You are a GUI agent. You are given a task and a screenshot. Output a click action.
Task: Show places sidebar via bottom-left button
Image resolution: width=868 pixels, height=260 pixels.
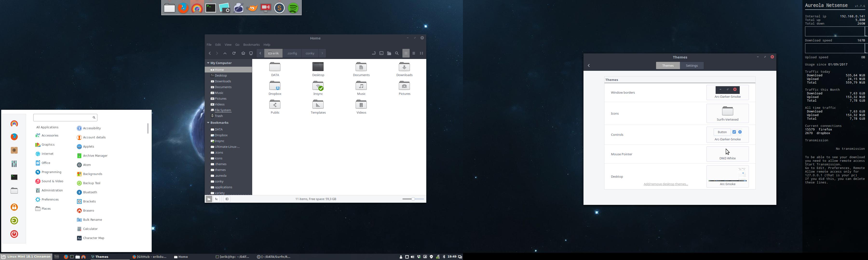tap(209, 199)
